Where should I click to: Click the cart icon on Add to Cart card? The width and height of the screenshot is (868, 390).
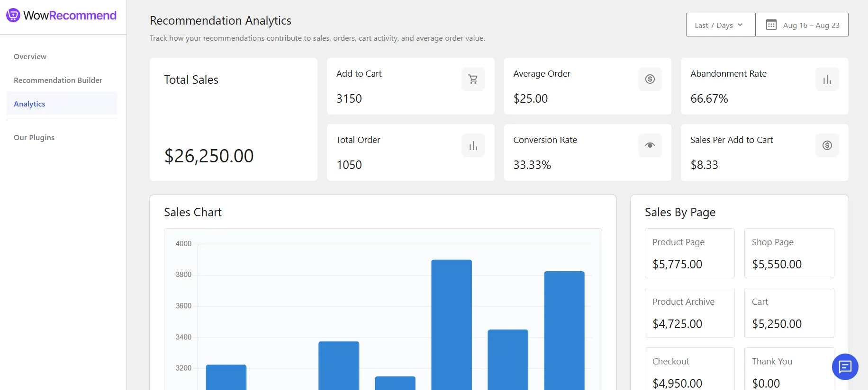[x=473, y=79]
